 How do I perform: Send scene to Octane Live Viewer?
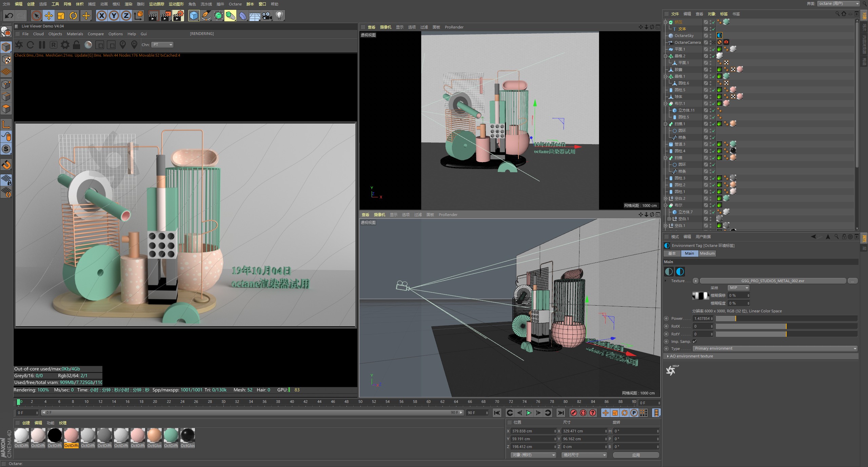[19, 45]
